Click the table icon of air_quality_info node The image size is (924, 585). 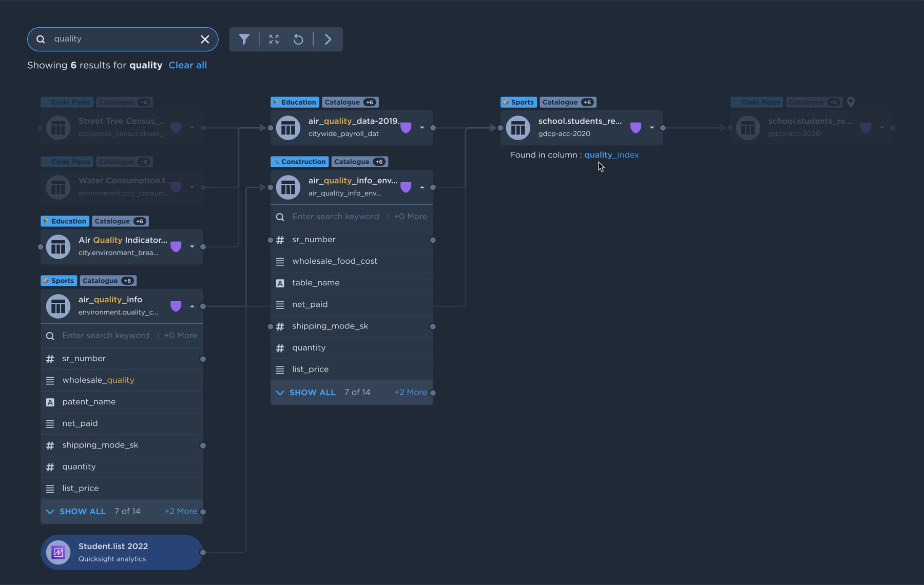(58, 306)
